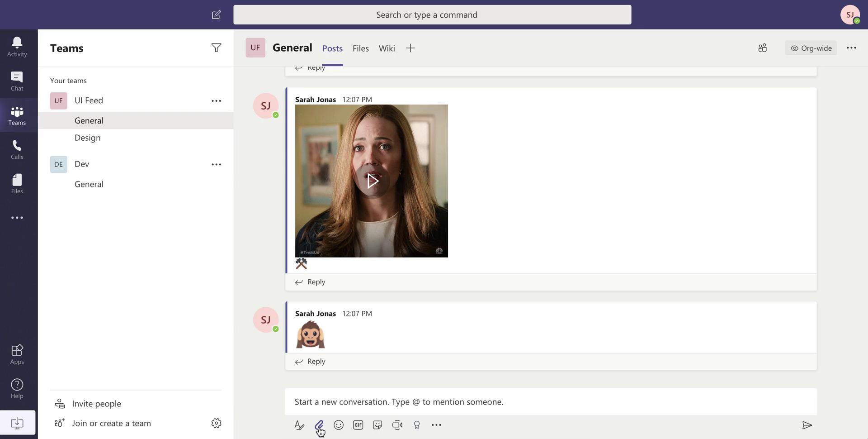Open UI Feed team more options

tap(217, 101)
